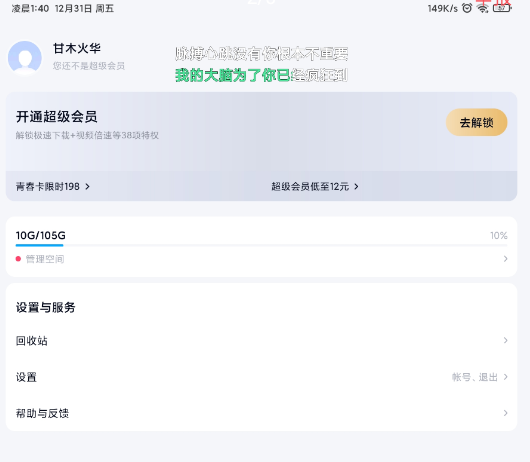Open the 超级会员低至12元 chevron arrow
This screenshot has height=462, width=530.
[x=356, y=187]
